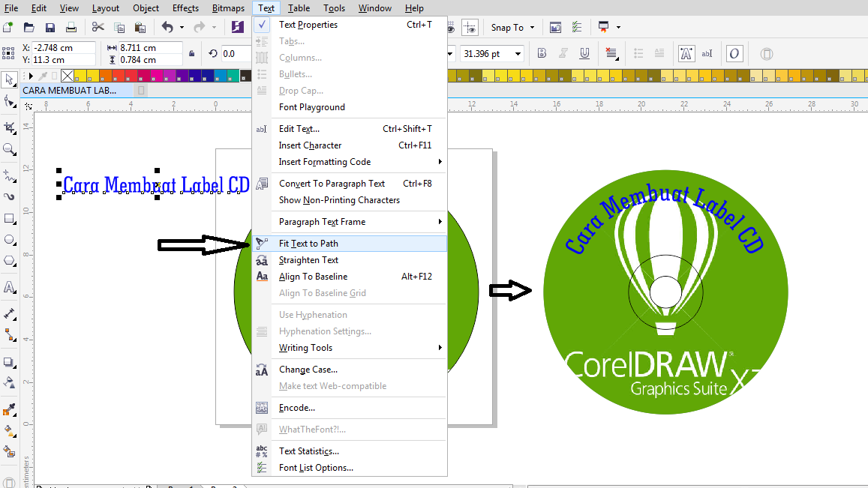Select the Interactive Fill tool
Viewport: 868px width, 488px height.
9,430
